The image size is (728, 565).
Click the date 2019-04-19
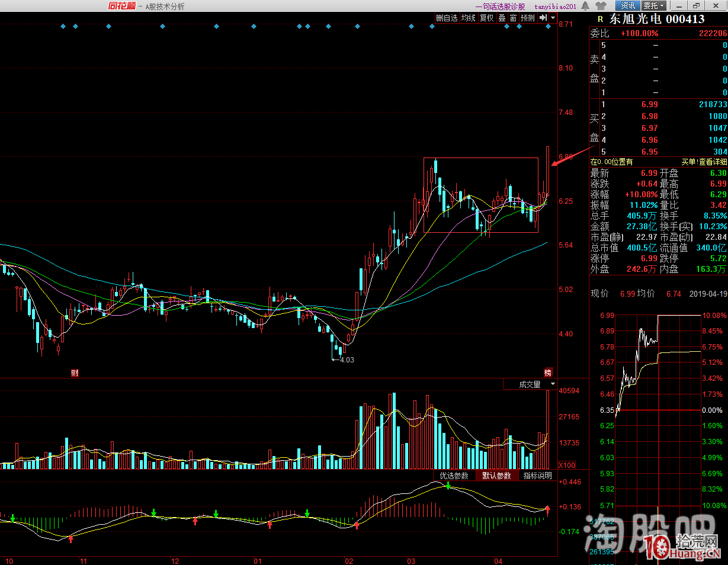click(x=709, y=294)
